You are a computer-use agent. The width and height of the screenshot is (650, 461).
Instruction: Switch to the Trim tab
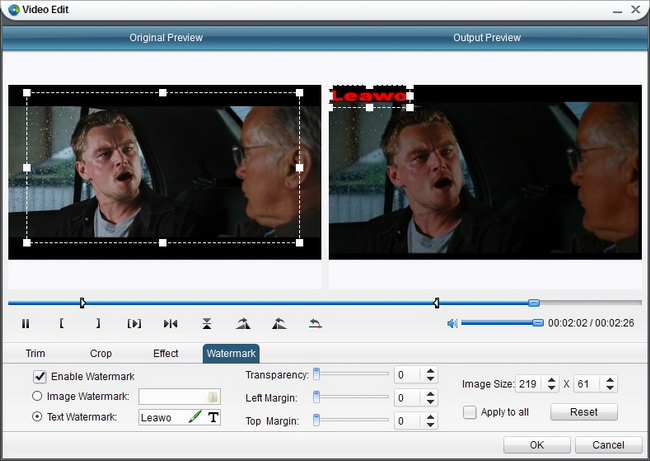coord(35,354)
